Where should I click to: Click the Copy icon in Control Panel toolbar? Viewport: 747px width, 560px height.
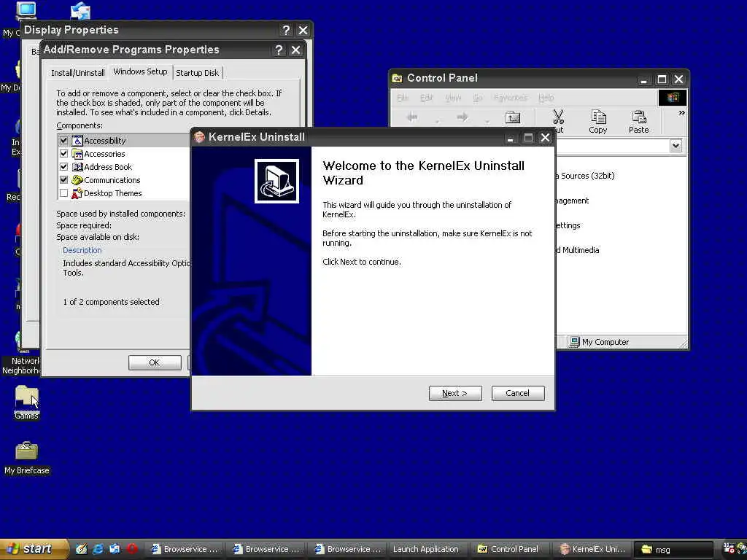(x=598, y=117)
